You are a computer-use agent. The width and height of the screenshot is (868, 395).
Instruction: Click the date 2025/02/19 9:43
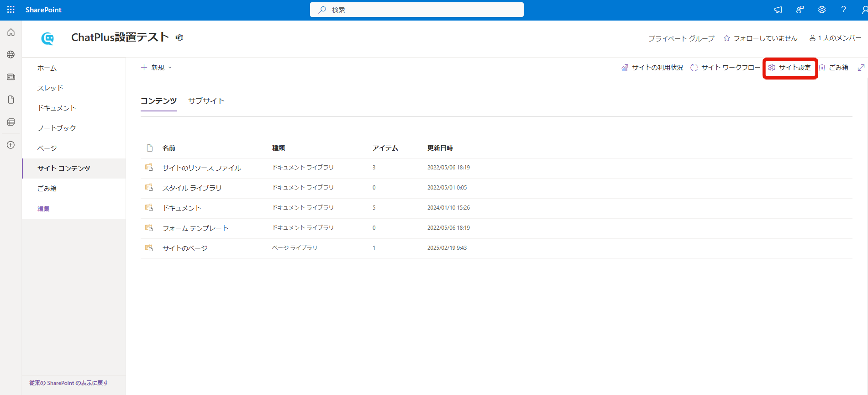click(447, 248)
